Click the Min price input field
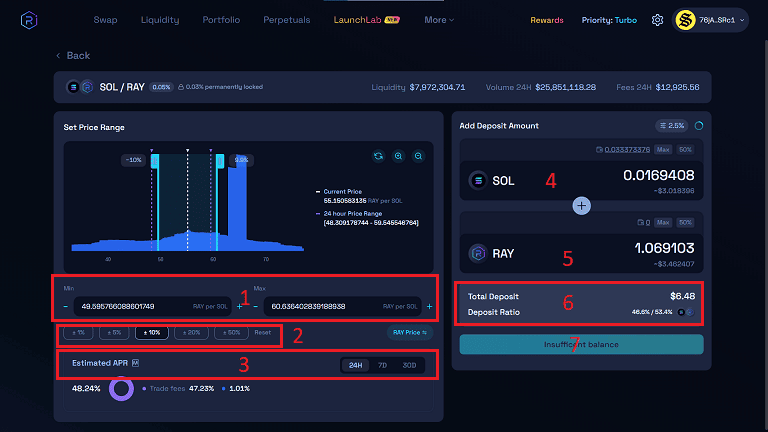 click(152, 307)
